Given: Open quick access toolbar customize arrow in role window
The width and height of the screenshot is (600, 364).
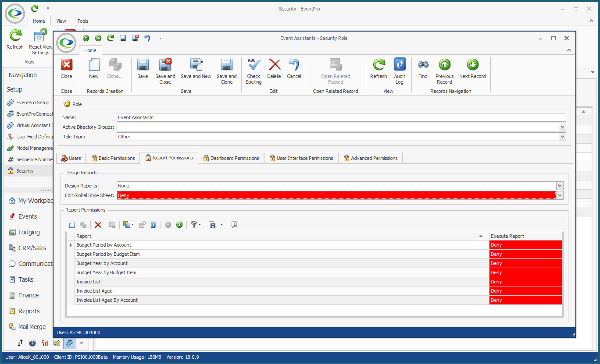Looking at the screenshot, I should [x=161, y=38].
